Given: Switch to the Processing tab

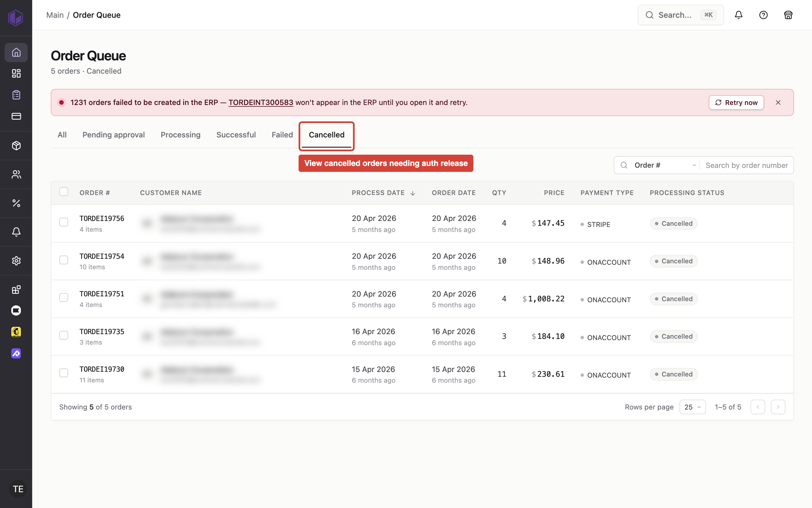Looking at the screenshot, I should pyautogui.click(x=180, y=135).
